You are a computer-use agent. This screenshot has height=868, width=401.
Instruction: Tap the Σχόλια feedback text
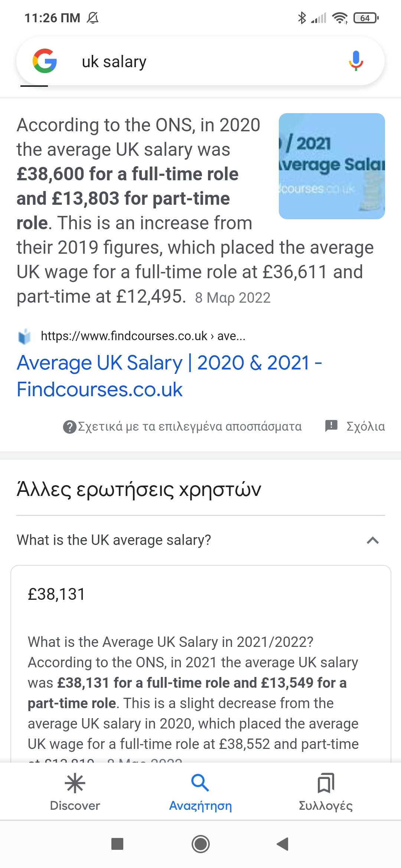pyautogui.click(x=365, y=427)
